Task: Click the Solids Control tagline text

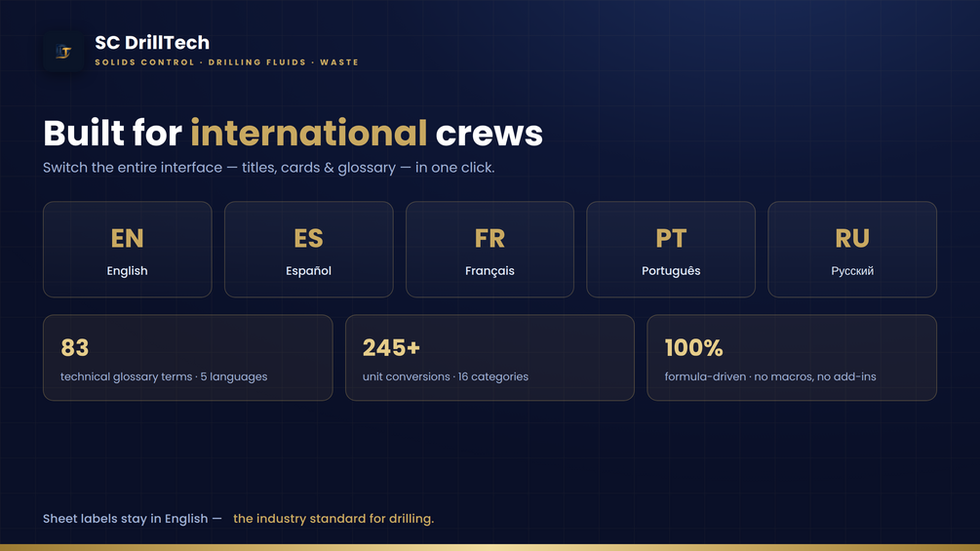Action: click(227, 62)
